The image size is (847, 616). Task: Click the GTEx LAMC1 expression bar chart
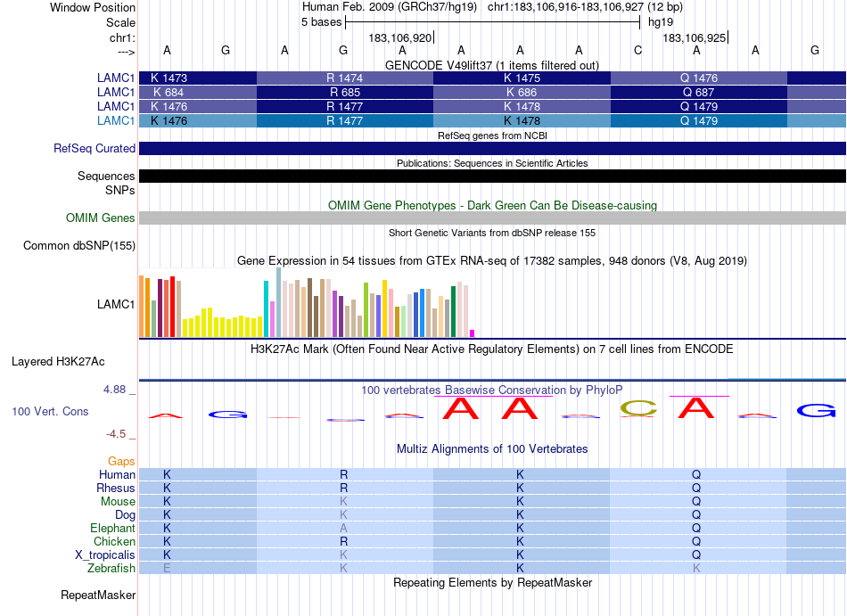(x=307, y=303)
